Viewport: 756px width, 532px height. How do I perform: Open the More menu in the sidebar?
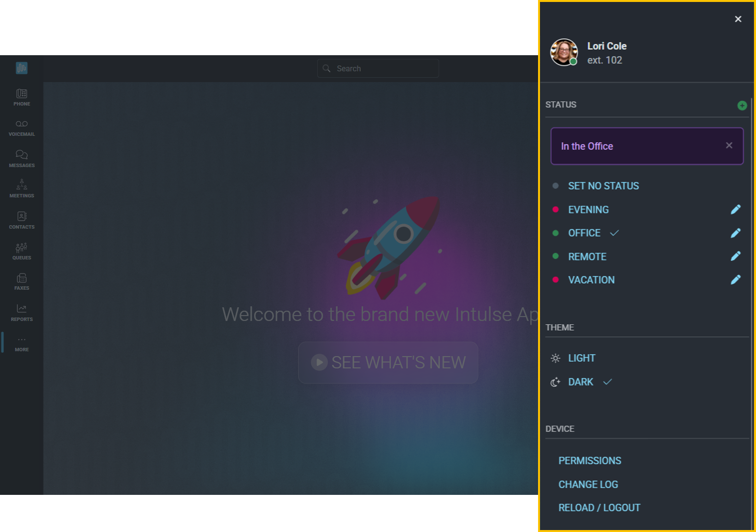point(22,342)
